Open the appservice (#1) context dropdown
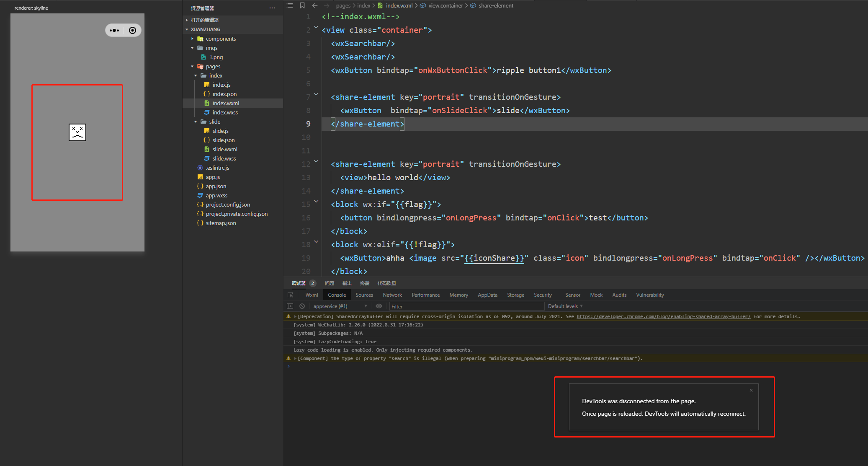The image size is (868, 466). 340,306
